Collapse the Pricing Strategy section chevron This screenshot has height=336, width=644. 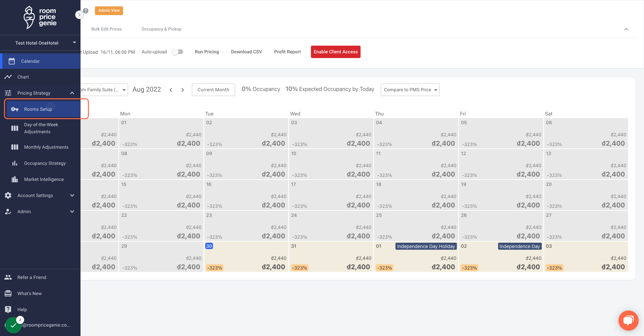(x=72, y=93)
